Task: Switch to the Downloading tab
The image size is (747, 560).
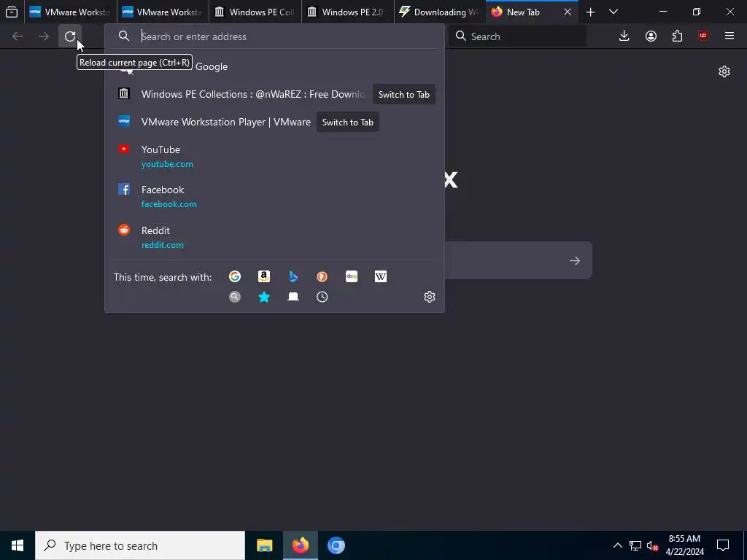Action: (439, 12)
